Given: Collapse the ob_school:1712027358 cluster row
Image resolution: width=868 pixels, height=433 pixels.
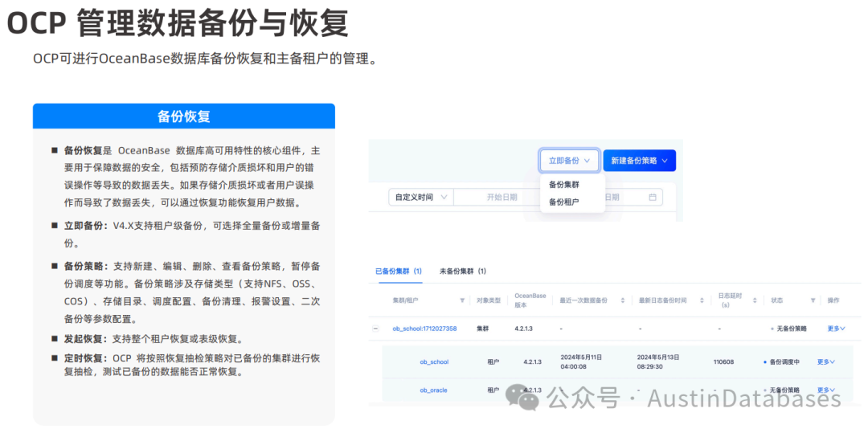Looking at the screenshot, I should click(x=375, y=329).
